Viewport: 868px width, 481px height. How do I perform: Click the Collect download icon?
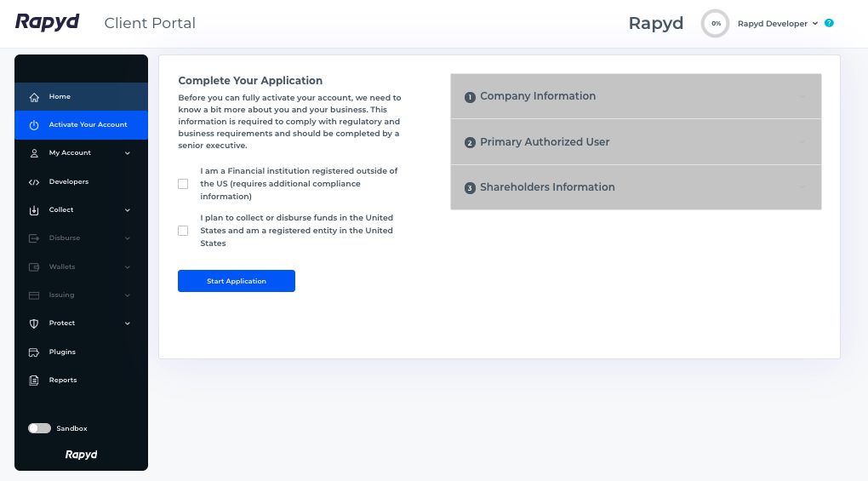[34, 210]
